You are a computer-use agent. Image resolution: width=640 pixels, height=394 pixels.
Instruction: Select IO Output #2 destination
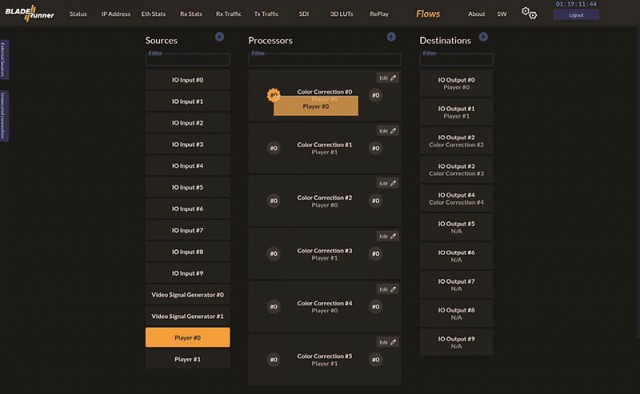[456, 141]
